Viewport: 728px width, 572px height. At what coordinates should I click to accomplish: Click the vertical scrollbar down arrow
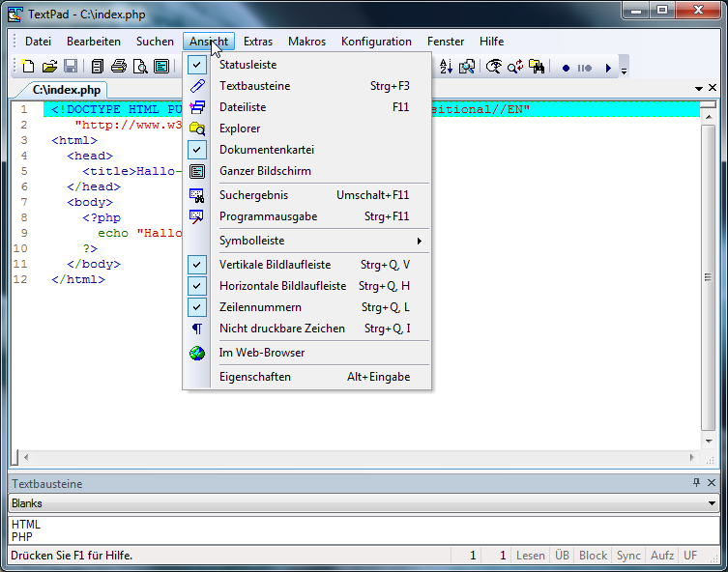tap(709, 442)
